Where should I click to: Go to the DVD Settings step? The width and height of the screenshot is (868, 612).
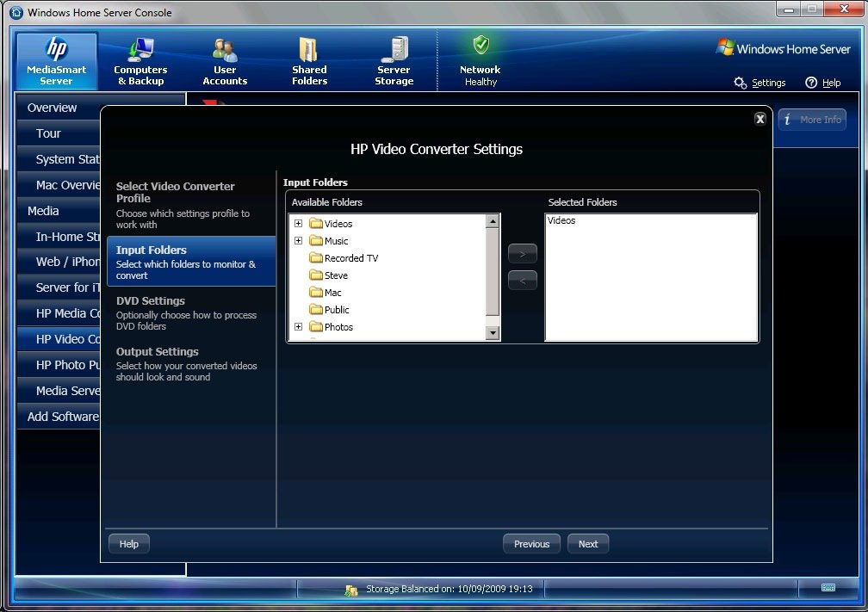pyautogui.click(x=191, y=312)
